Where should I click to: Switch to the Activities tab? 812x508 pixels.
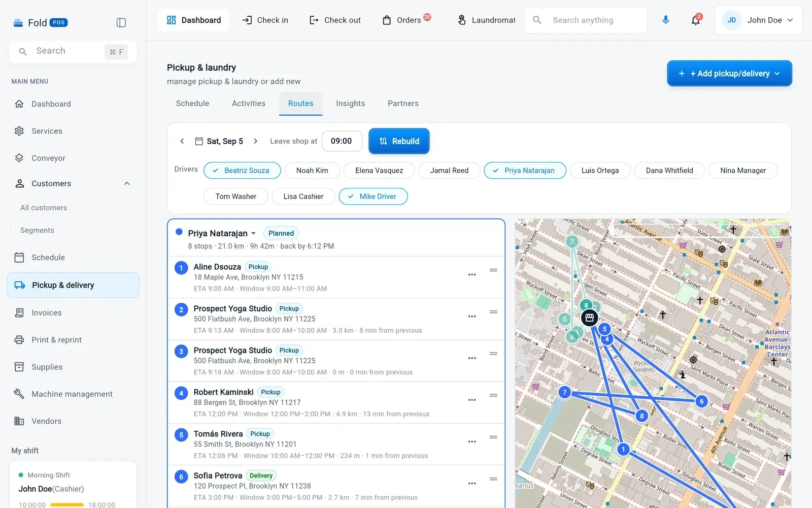pyautogui.click(x=249, y=104)
